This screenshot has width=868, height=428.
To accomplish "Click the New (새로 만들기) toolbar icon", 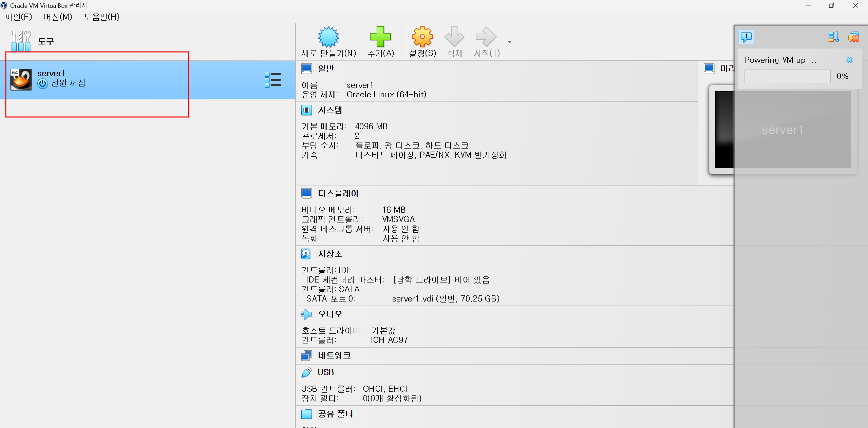I will click(328, 37).
